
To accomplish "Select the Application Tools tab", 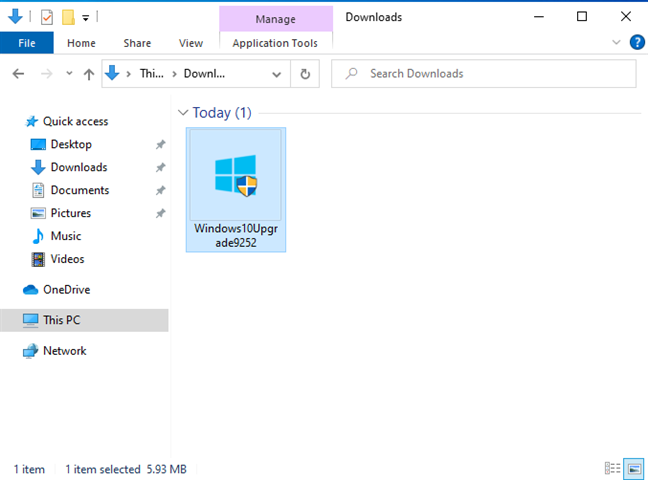I will coord(275,43).
